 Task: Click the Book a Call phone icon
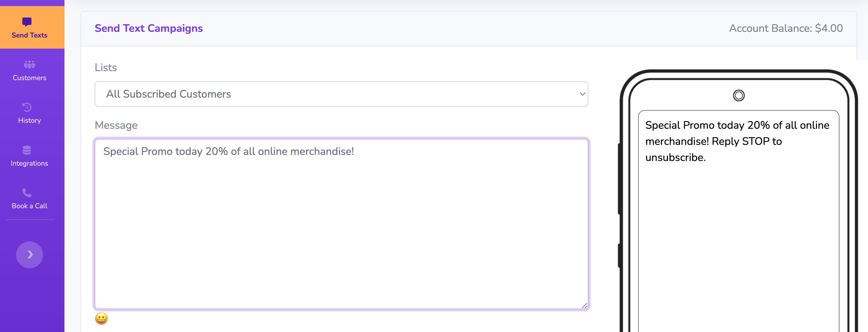(x=27, y=192)
